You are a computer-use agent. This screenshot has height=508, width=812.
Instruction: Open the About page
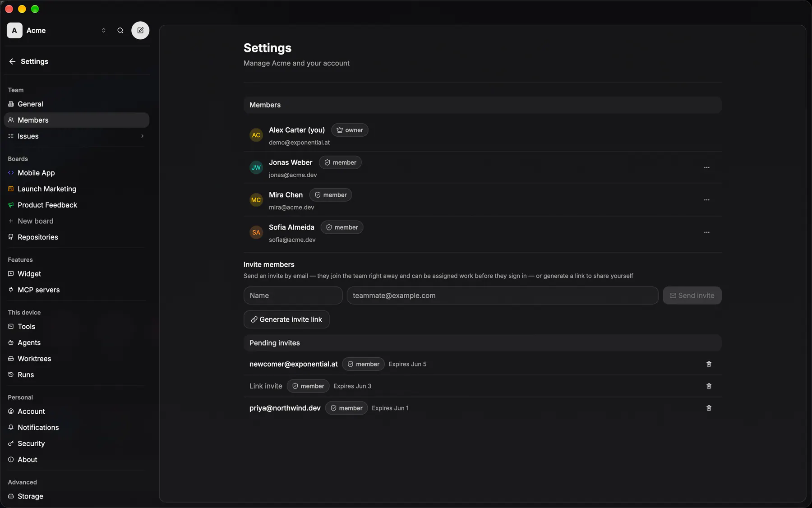77,460
